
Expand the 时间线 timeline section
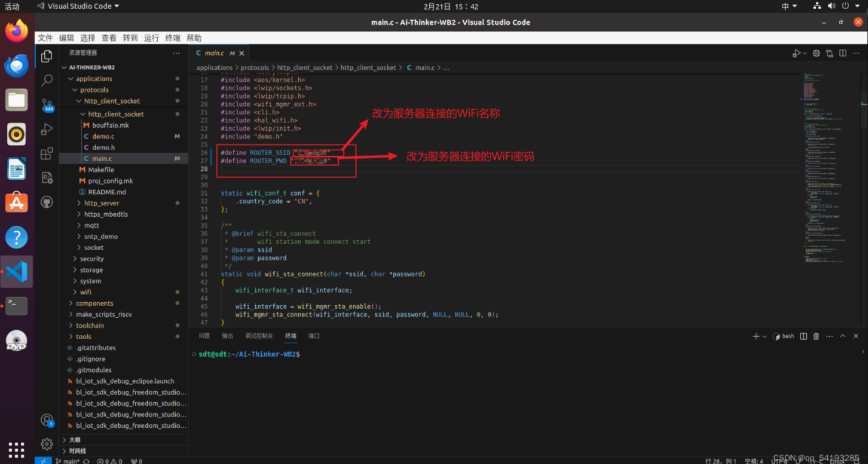[123, 451]
